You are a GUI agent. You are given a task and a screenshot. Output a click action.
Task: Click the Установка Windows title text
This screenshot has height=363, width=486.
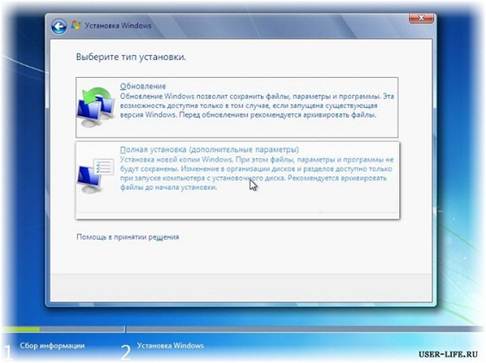[118, 26]
